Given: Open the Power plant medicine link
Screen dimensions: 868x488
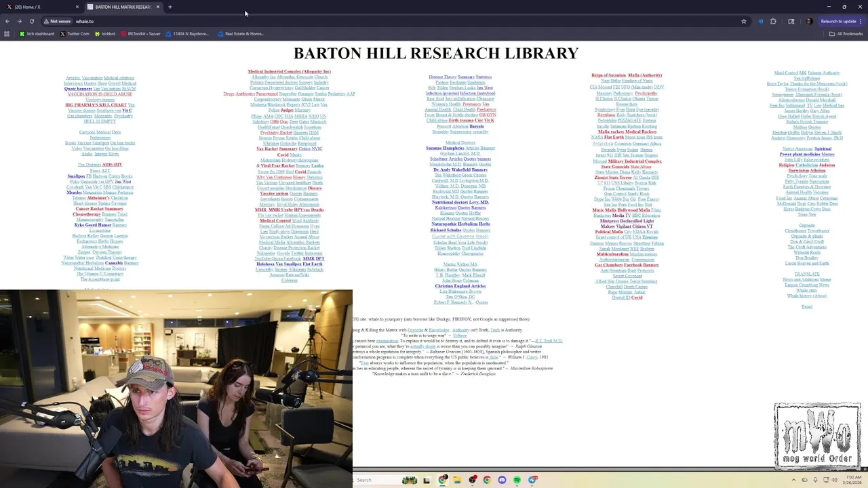Looking at the screenshot, I should point(800,155).
